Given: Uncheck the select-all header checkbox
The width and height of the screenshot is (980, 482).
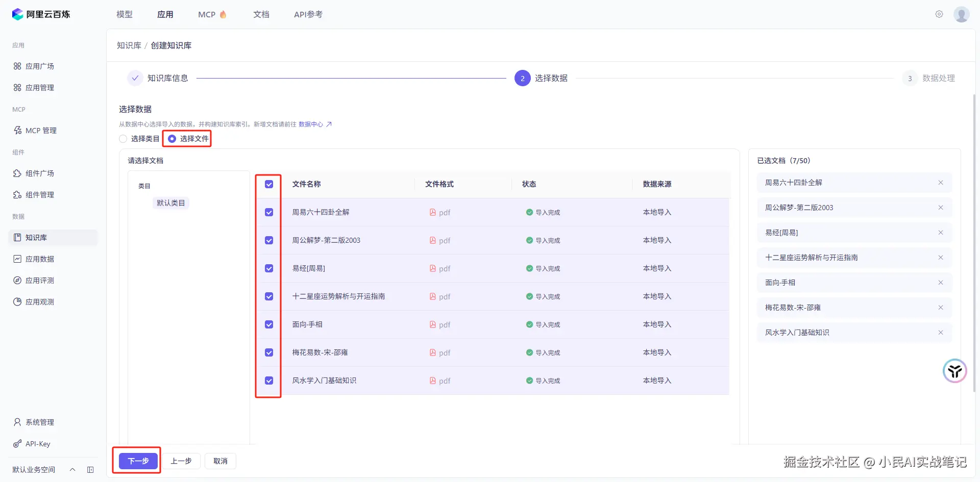Looking at the screenshot, I should 269,184.
